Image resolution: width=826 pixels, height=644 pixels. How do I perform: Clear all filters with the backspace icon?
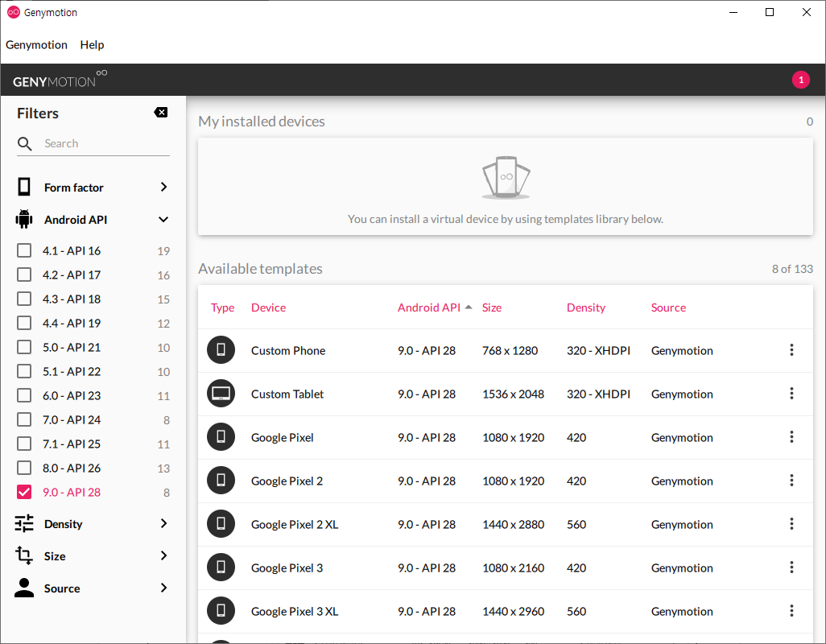tap(161, 112)
